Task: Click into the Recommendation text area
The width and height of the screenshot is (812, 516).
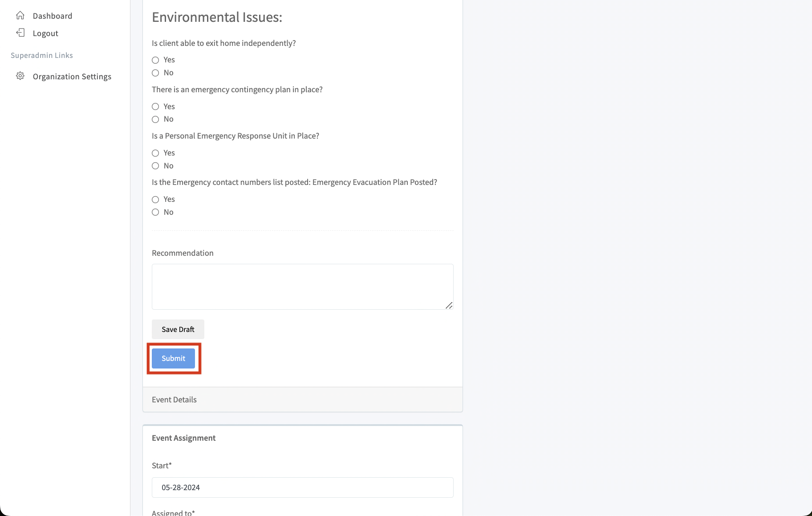Action: 302,287
